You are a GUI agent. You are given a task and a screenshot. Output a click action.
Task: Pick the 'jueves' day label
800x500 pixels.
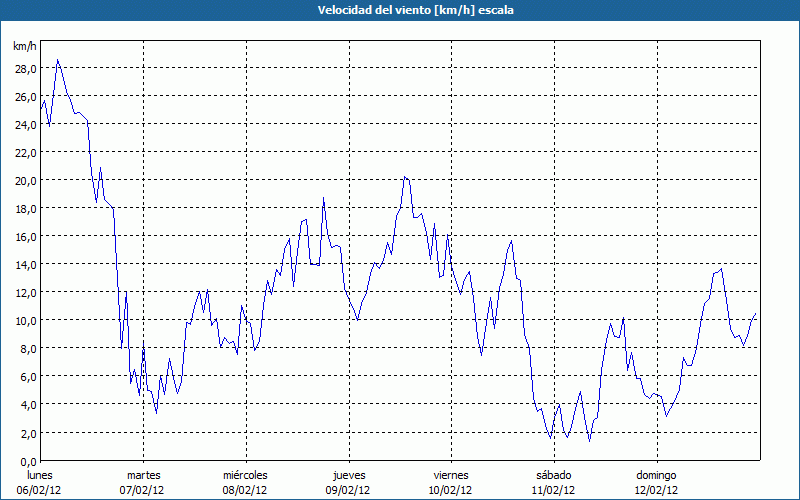pyautogui.click(x=348, y=475)
